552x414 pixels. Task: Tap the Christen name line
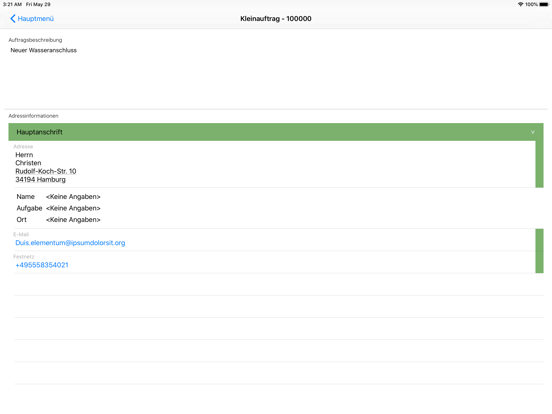click(28, 163)
